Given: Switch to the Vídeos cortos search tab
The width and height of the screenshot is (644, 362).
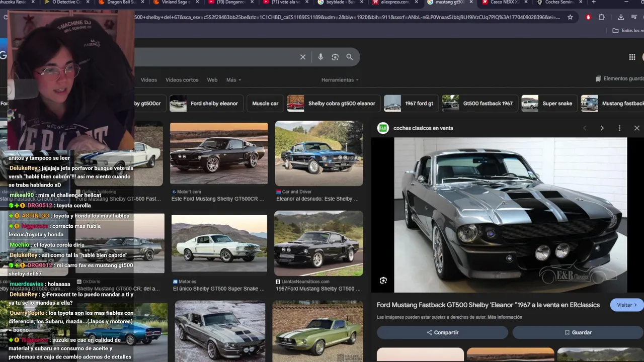Looking at the screenshot, I should pyautogui.click(x=182, y=80).
